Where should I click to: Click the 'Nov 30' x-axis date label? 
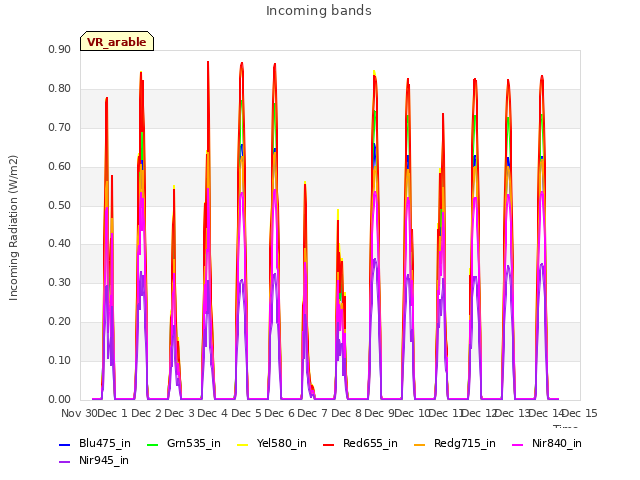[80, 413]
